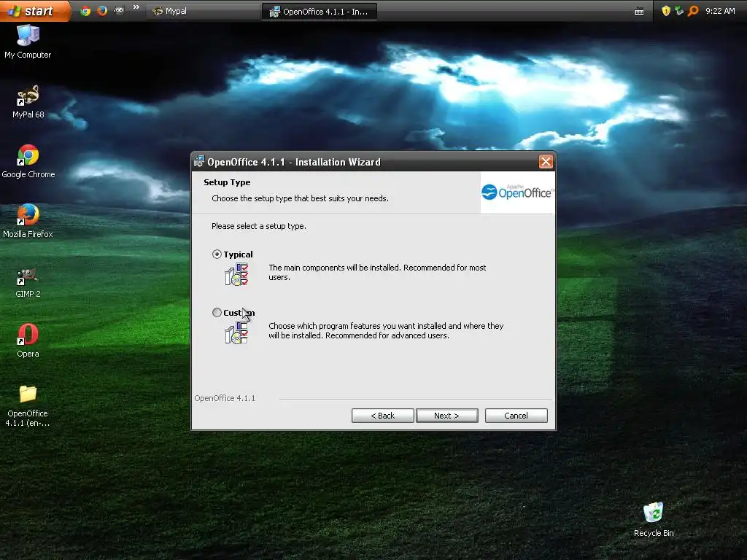Launch Chrome from quick launch bar
The height and width of the screenshot is (560, 747).
[85, 11]
